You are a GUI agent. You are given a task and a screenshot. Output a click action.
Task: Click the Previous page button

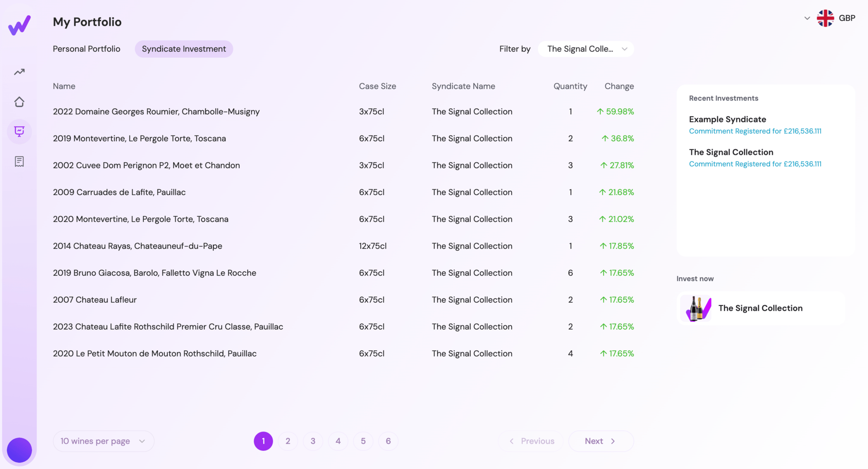[x=531, y=441]
